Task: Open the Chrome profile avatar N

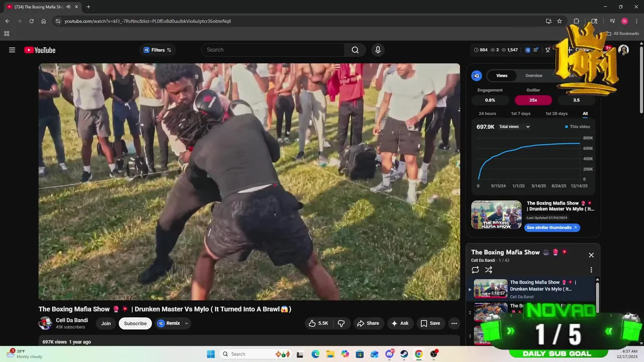Action: pyautogui.click(x=624, y=21)
